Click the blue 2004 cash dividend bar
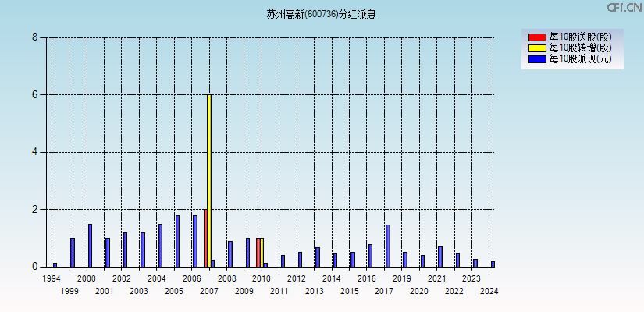This screenshot has width=644, height=312. [160, 246]
